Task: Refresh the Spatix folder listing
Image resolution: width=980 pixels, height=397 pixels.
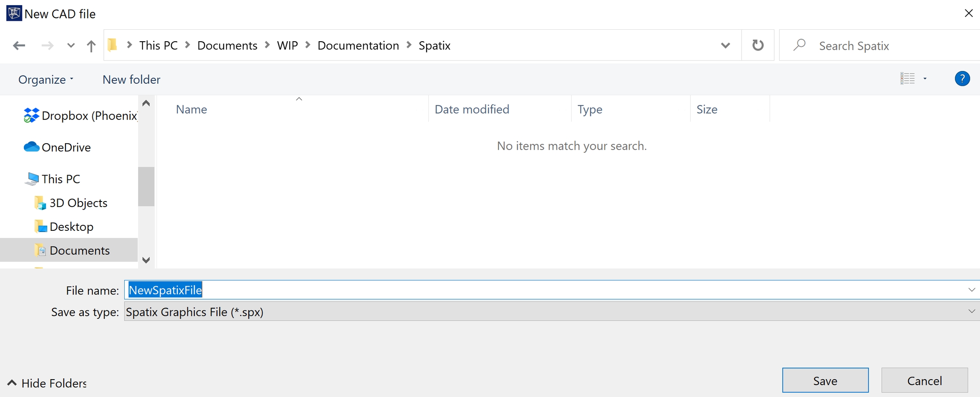Action: [758, 45]
